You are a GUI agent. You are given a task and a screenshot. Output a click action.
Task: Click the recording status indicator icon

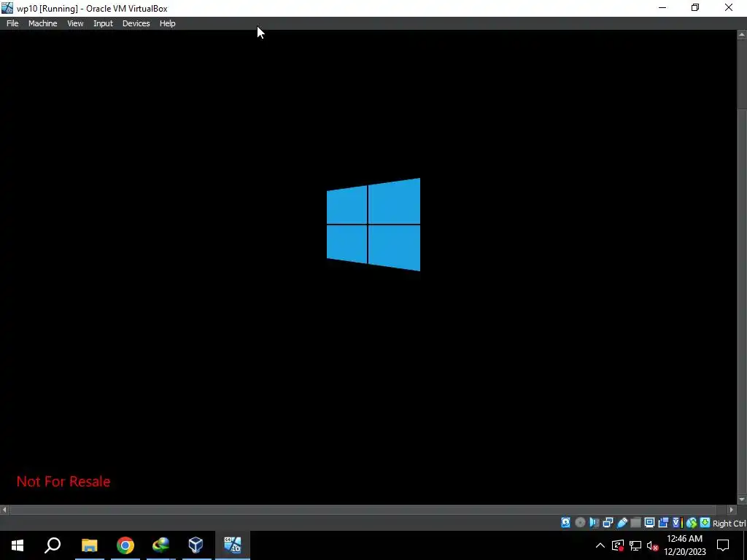663,523
